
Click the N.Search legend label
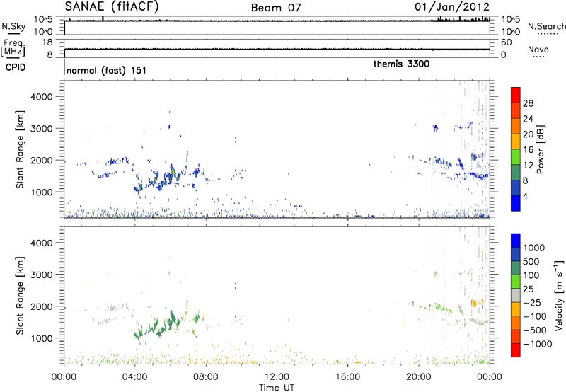pyautogui.click(x=546, y=26)
